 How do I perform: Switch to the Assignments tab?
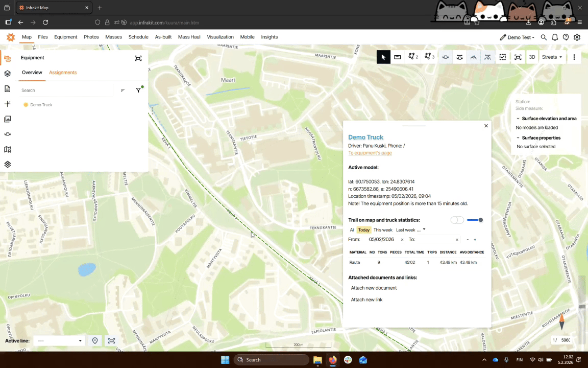point(63,73)
